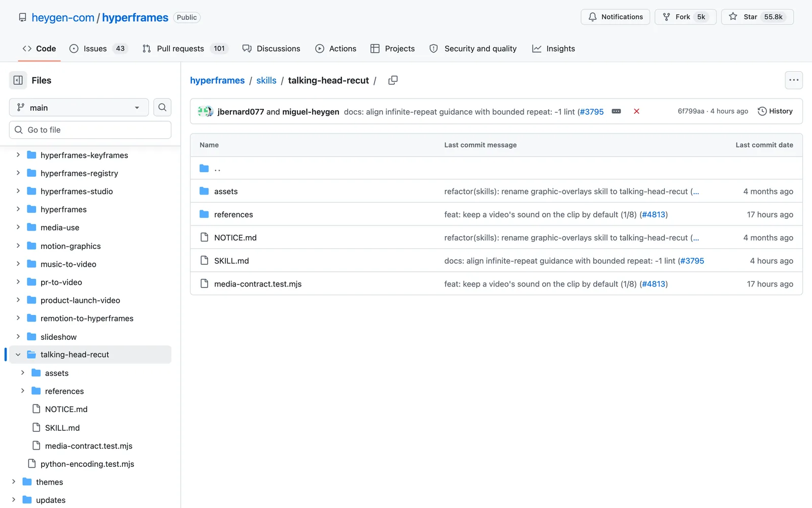Open the main branch dropdown
This screenshot has width=812, height=508.
(79, 108)
